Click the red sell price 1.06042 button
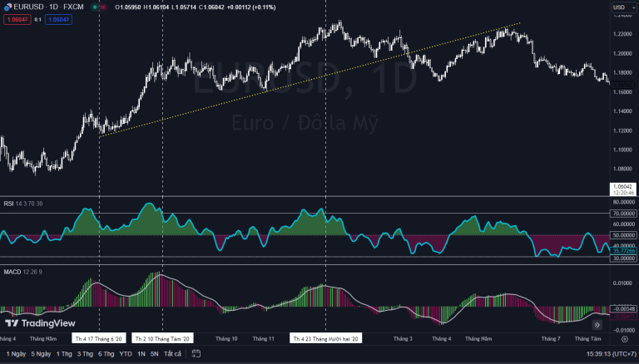This screenshot has width=639, height=364. (x=15, y=18)
